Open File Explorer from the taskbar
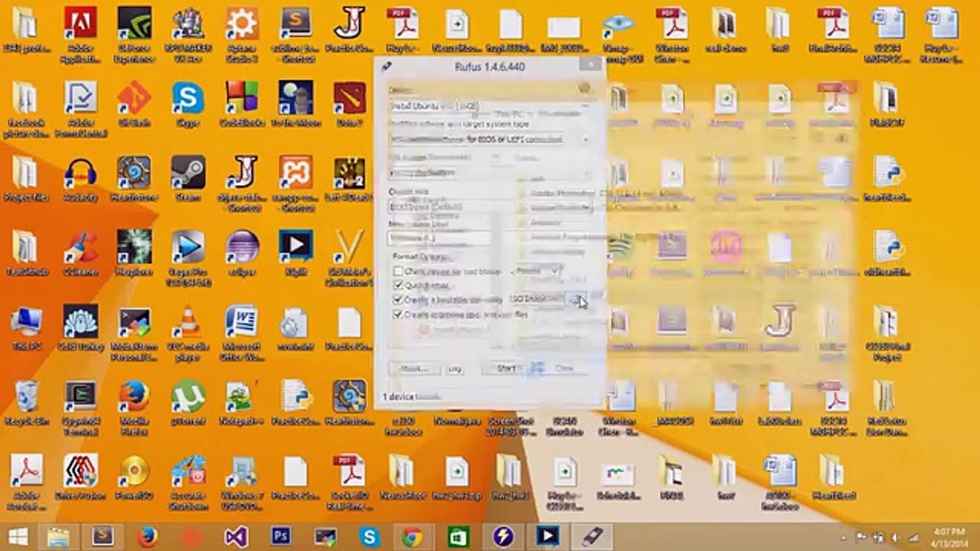This screenshot has width=980, height=551. [59, 536]
